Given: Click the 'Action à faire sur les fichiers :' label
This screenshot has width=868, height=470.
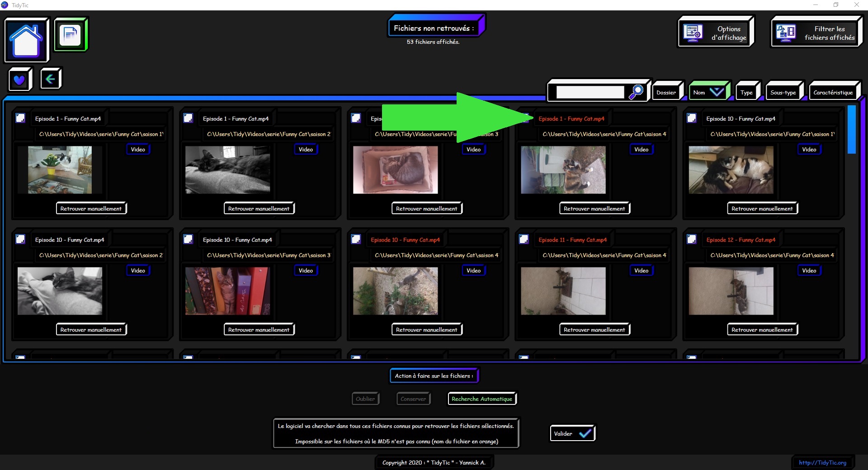Looking at the screenshot, I should [x=434, y=376].
